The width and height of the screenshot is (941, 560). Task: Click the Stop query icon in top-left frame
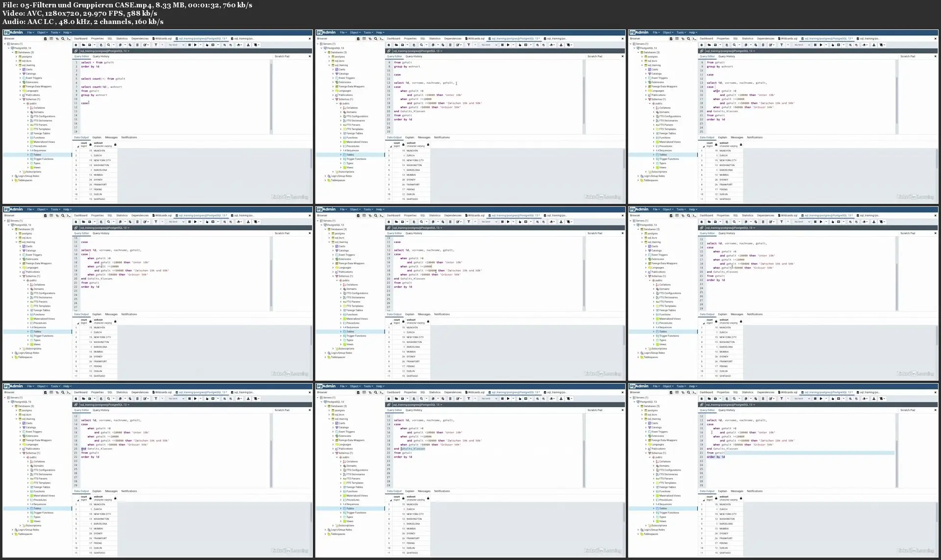click(x=189, y=45)
